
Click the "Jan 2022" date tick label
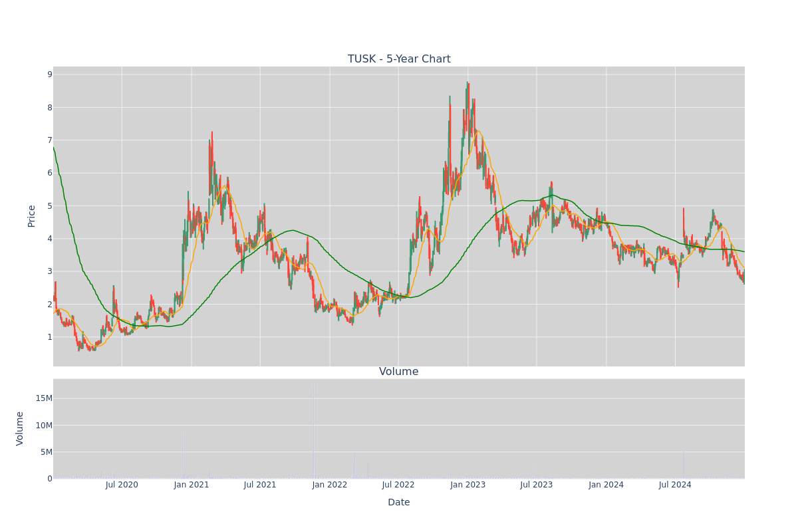point(330,485)
